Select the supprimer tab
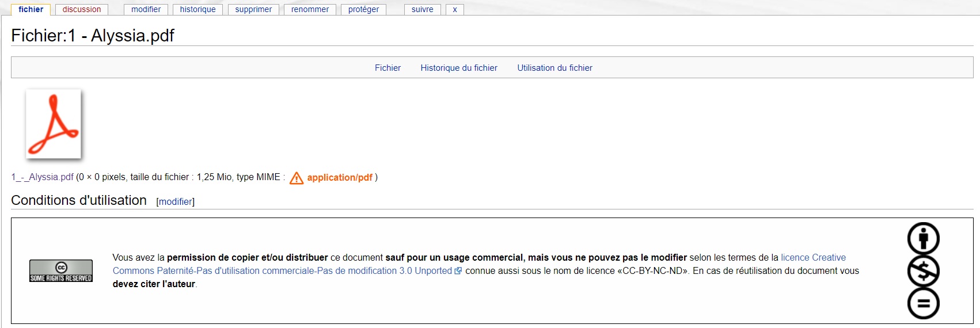Viewport: 980px width, 328px height. click(253, 9)
